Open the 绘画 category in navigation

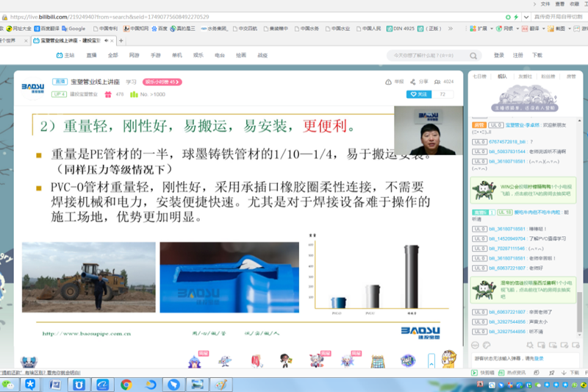click(x=241, y=55)
